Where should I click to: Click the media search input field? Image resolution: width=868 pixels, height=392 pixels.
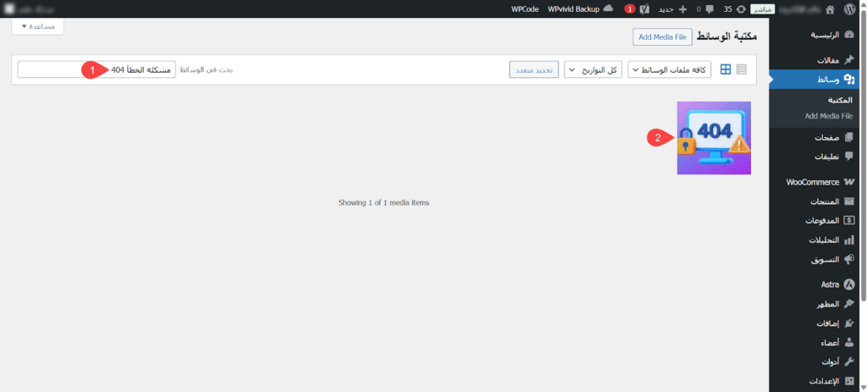pyautogui.click(x=96, y=69)
